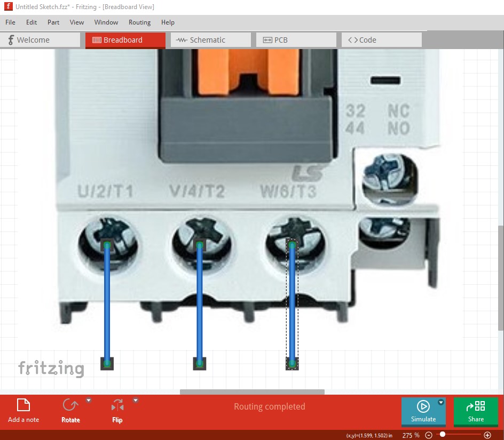Click the zoom slider handle

pos(443,435)
